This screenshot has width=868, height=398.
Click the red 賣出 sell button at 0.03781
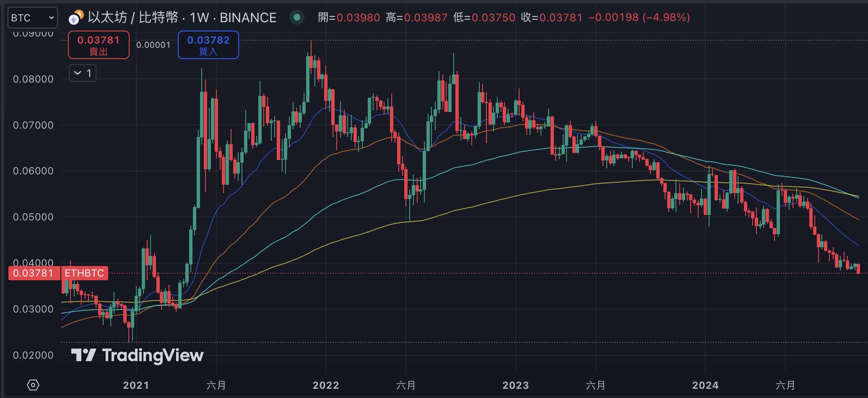(99, 45)
